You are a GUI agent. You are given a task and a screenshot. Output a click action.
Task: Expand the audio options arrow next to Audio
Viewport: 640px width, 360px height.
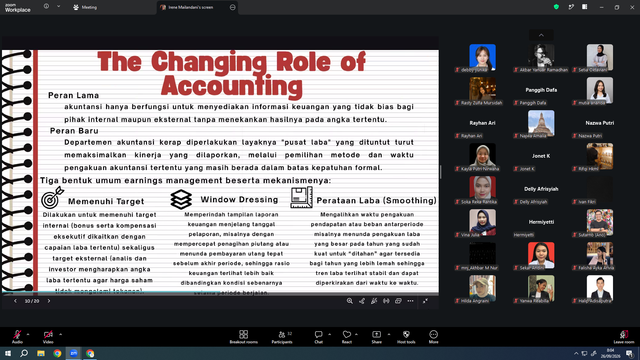28,334
